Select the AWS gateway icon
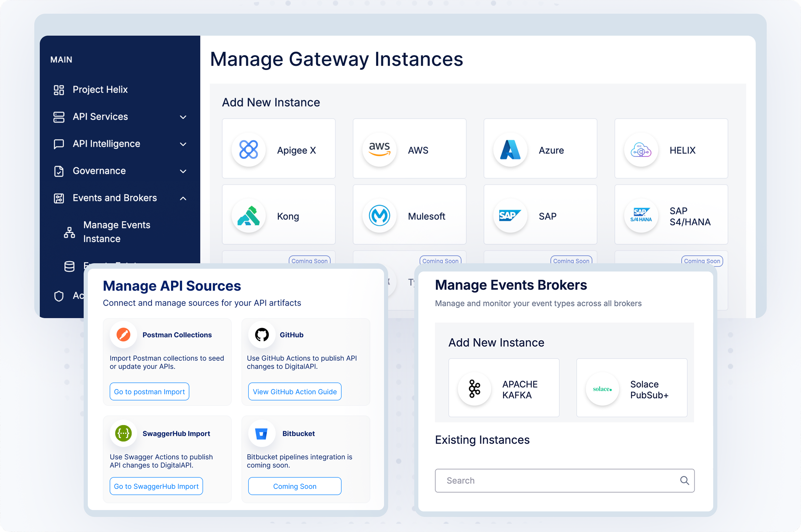 [379, 150]
